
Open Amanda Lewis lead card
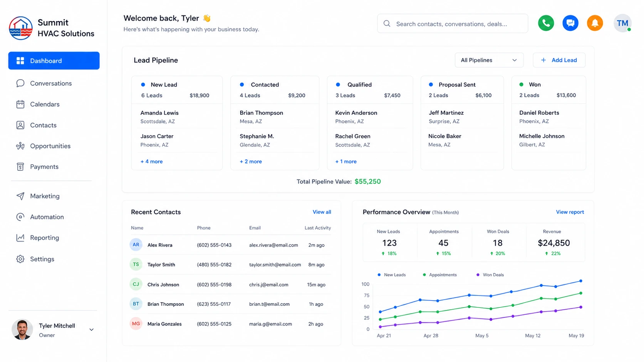(177, 117)
